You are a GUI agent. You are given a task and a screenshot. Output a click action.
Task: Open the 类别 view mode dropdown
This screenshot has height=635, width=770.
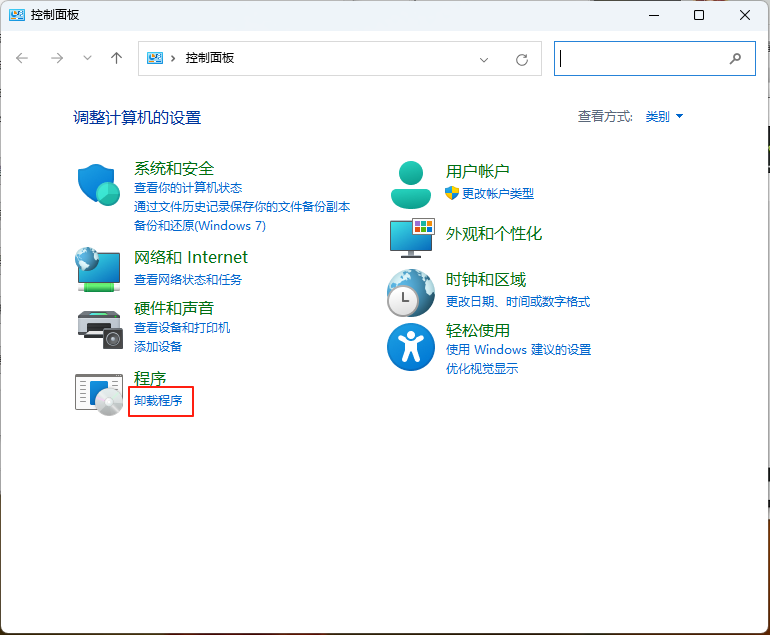[x=664, y=116]
